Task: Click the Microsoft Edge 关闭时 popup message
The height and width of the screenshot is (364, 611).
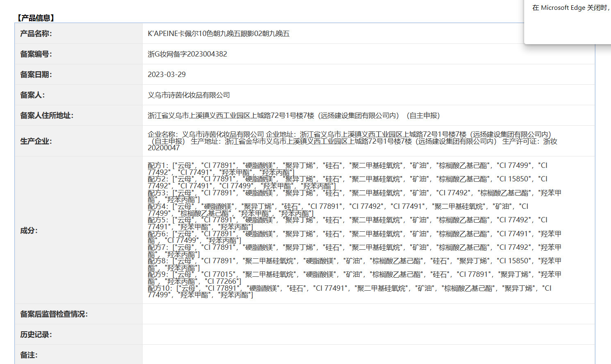Action: pos(571,8)
